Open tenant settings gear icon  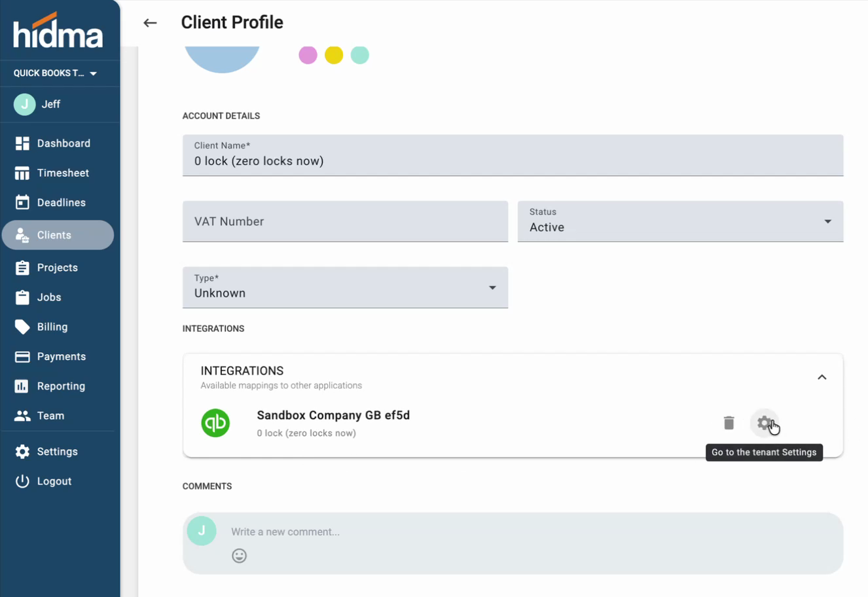(764, 423)
